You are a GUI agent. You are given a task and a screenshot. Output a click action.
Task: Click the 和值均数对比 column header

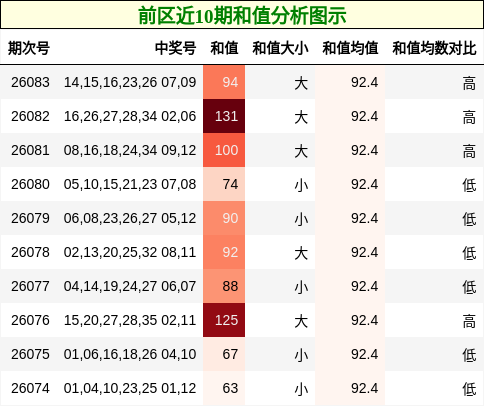click(434, 48)
